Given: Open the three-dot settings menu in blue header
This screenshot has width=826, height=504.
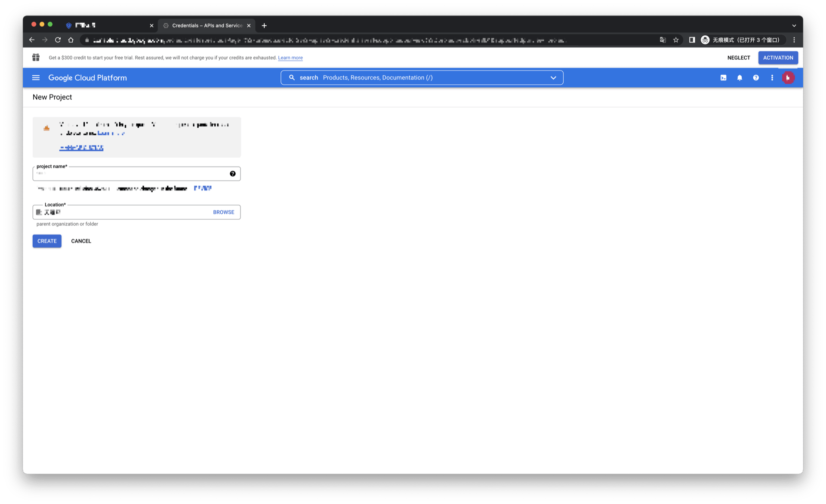Looking at the screenshot, I should 772,78.
